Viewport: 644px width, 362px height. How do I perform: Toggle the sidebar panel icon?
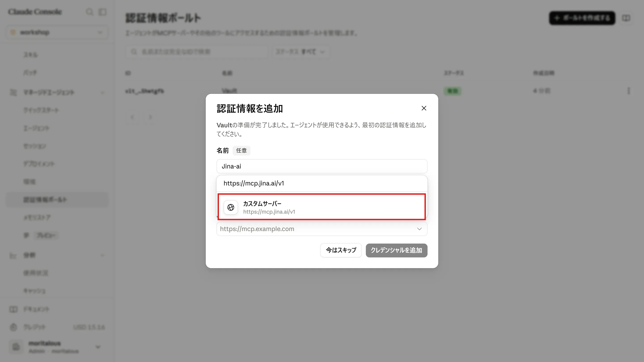(102, 12)
